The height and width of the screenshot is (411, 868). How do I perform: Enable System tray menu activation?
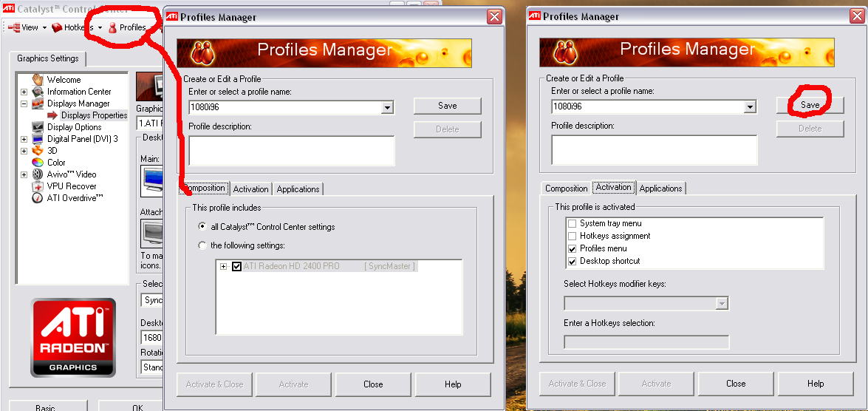(572, 223)
